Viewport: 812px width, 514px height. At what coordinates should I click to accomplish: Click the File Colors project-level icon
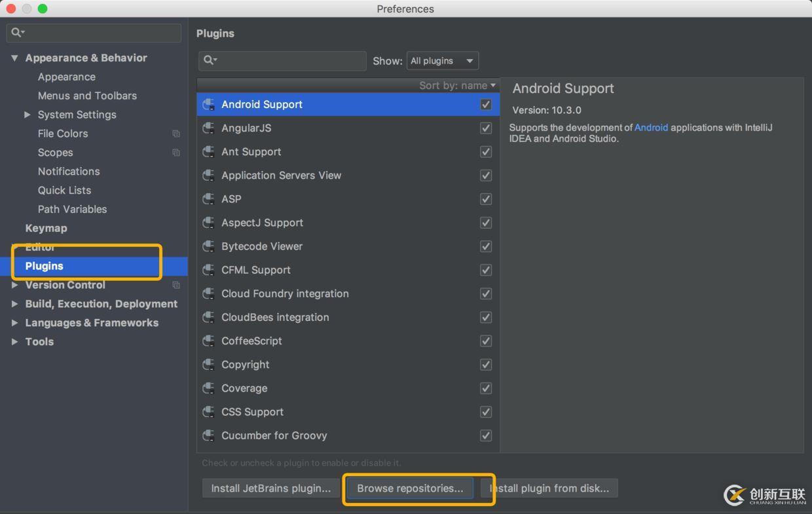[x=176, y=134]
